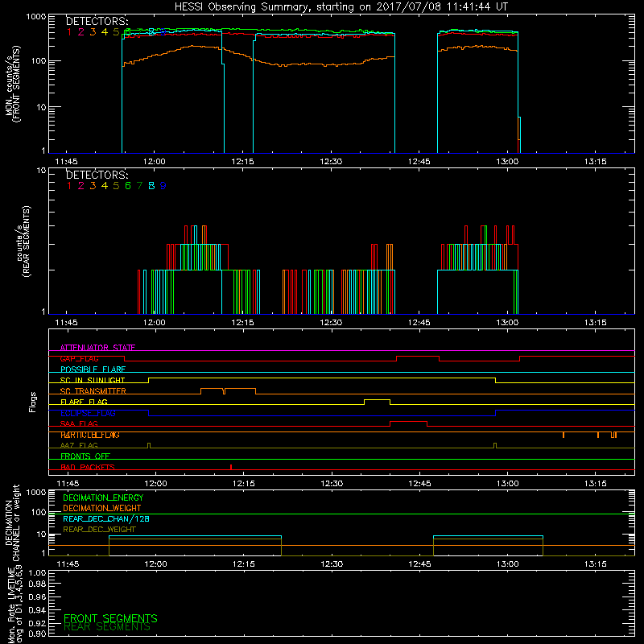This screenshot has height=644, width=644.
Task: Select the BAD_PACKETS flag label
Action: click(x=88, y=467)
